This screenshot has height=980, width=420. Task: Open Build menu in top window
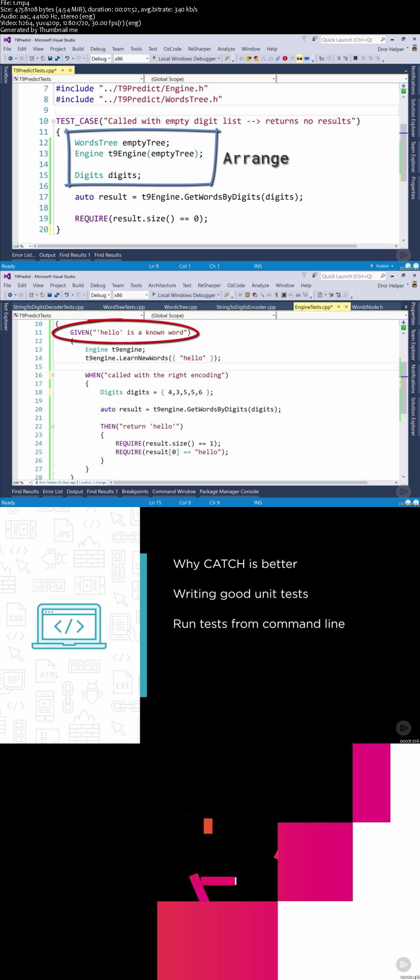tap(78, 49)
